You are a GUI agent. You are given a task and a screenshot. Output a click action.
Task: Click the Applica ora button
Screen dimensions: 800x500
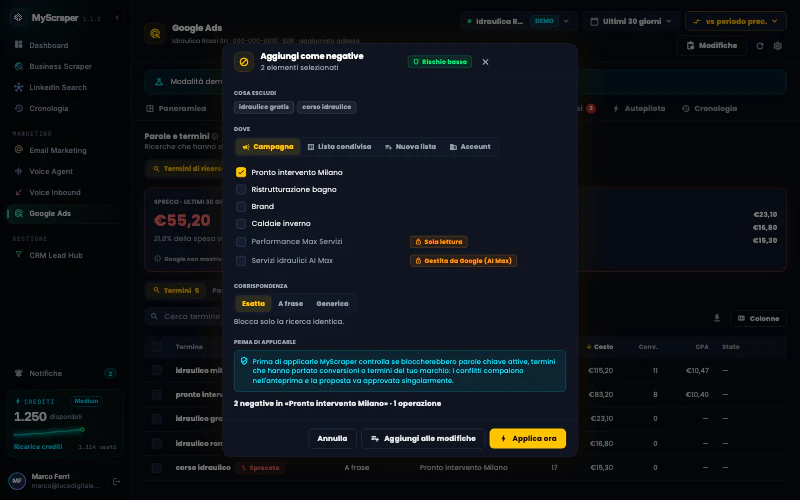tap(528, 438)
